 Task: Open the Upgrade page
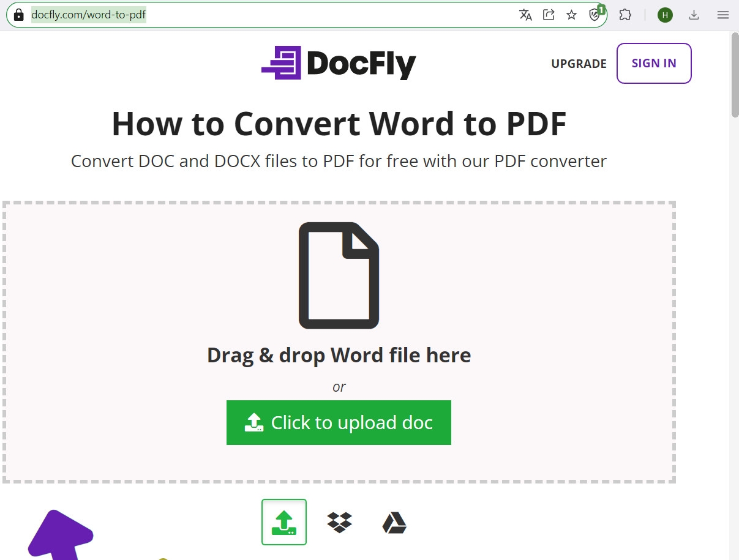pyautogui.click(x=579, y=63)
